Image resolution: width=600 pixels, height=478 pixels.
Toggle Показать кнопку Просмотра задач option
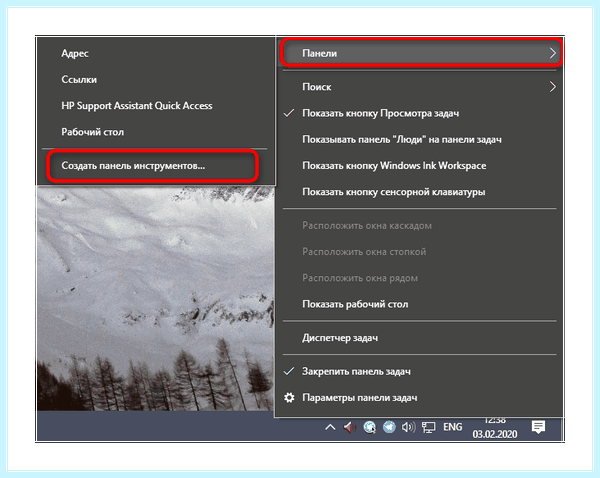(x=419, y=113)
